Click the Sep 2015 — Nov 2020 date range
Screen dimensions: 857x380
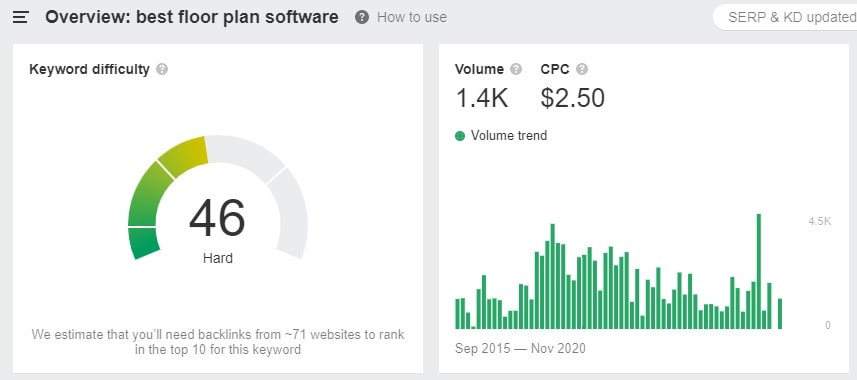[x=520, y=348]
